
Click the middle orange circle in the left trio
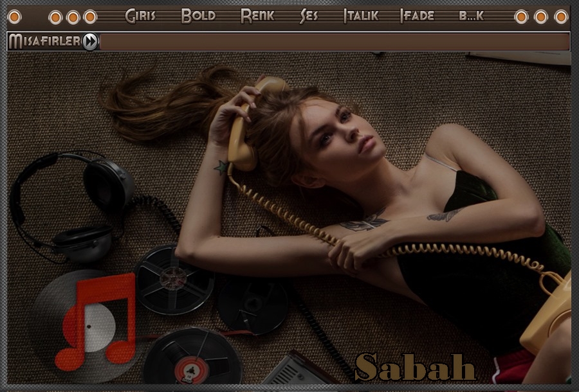click(73, 17)
